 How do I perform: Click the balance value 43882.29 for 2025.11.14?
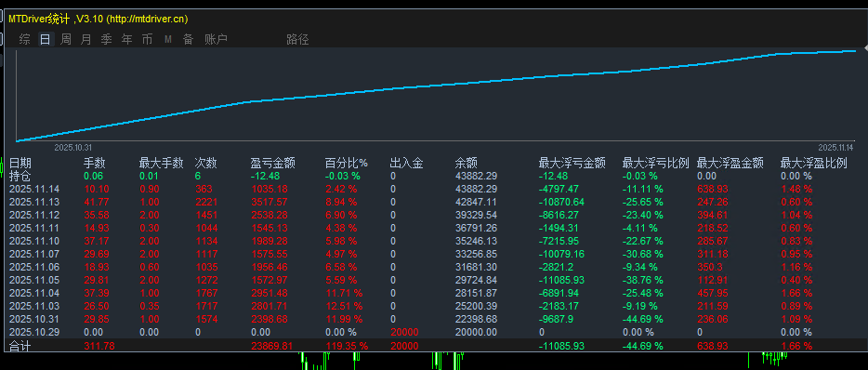coord(476,189)
